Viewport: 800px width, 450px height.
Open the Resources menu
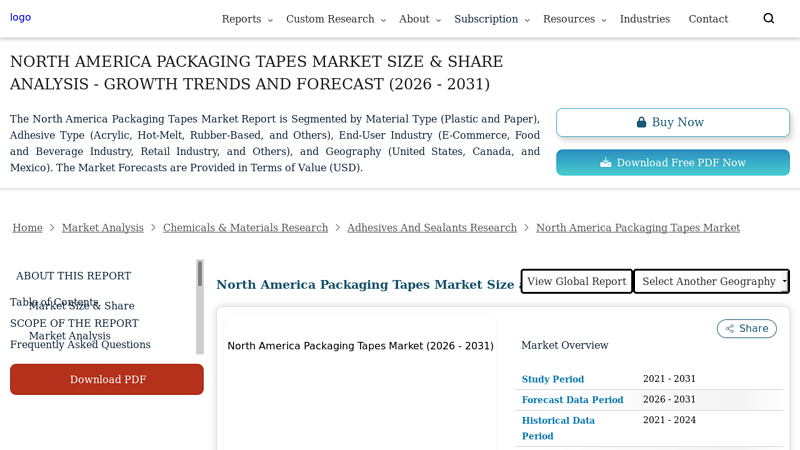pos(569,19)
